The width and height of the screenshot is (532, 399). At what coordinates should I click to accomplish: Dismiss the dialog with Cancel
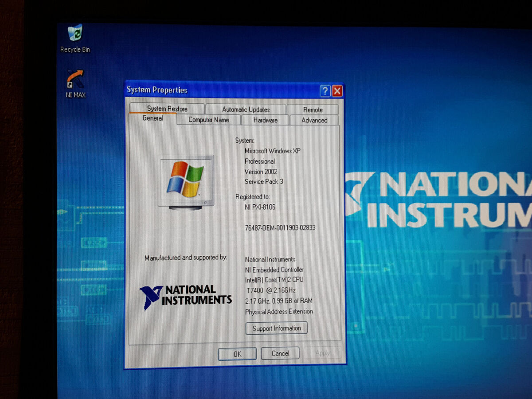point(280,353)
